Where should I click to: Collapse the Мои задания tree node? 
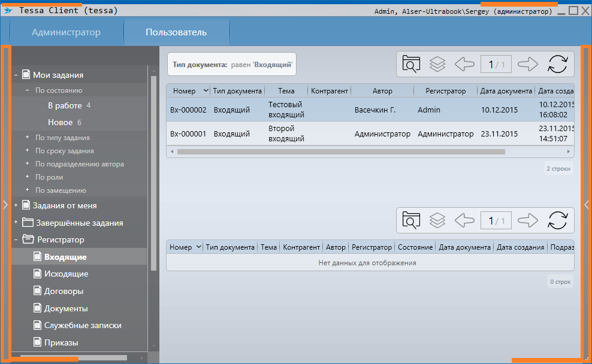[16, 75]
